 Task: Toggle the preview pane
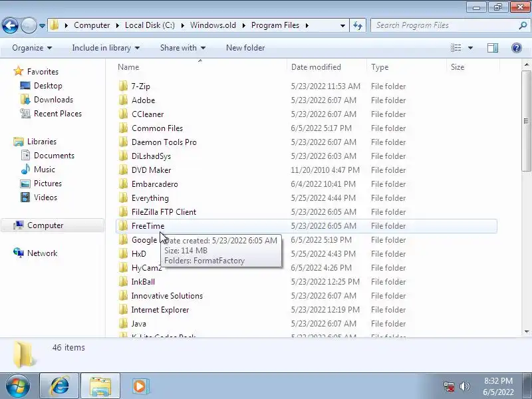point(493,48)
